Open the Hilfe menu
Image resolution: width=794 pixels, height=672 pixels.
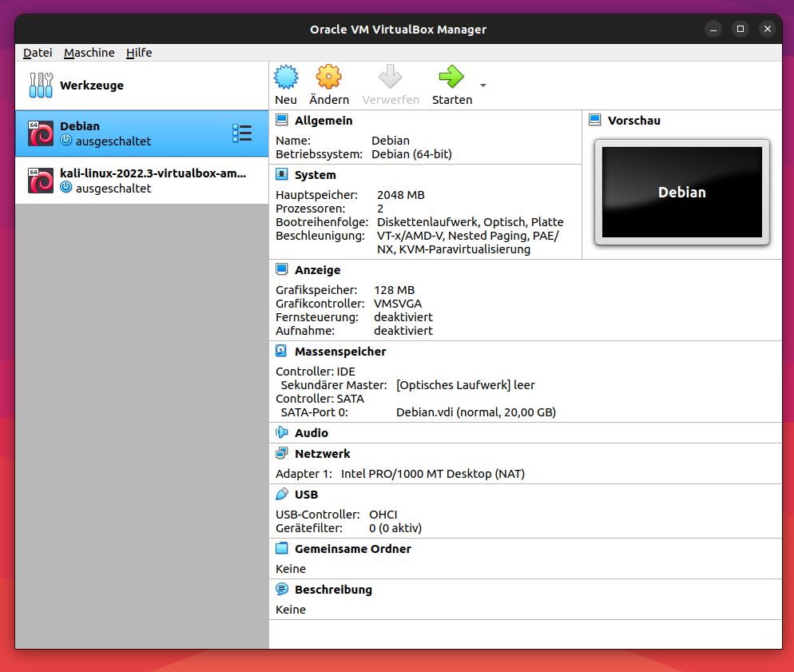click(x=139, y=53)
